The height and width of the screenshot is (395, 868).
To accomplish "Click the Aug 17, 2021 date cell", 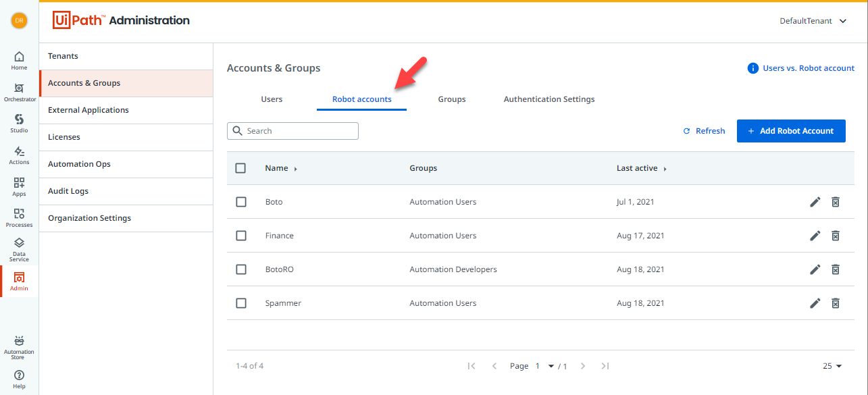I will tap(640, 236).
